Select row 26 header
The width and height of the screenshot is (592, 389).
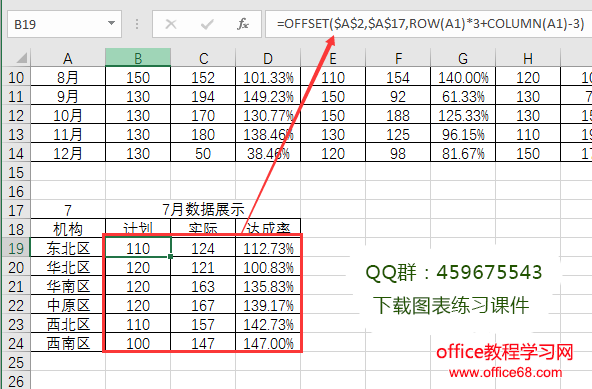pos(16,381)
